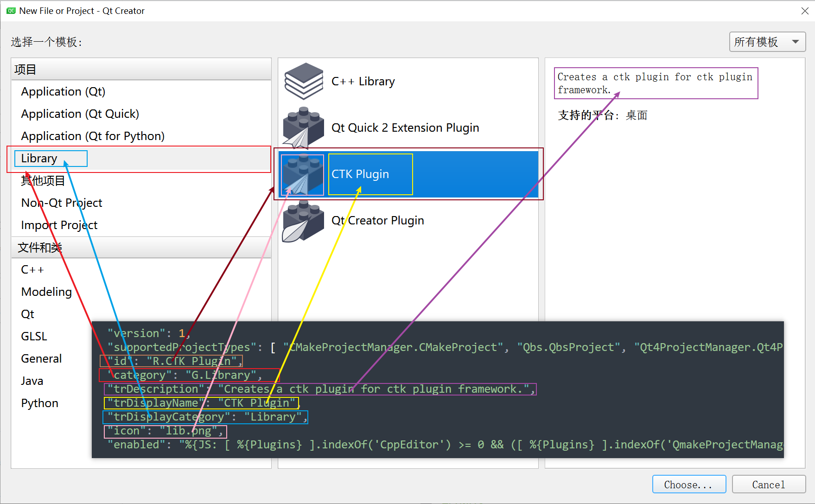This screenshot has height=504, width=815.
Task: Expand the 文件和类 section header
Action: [x=40, y=247]
